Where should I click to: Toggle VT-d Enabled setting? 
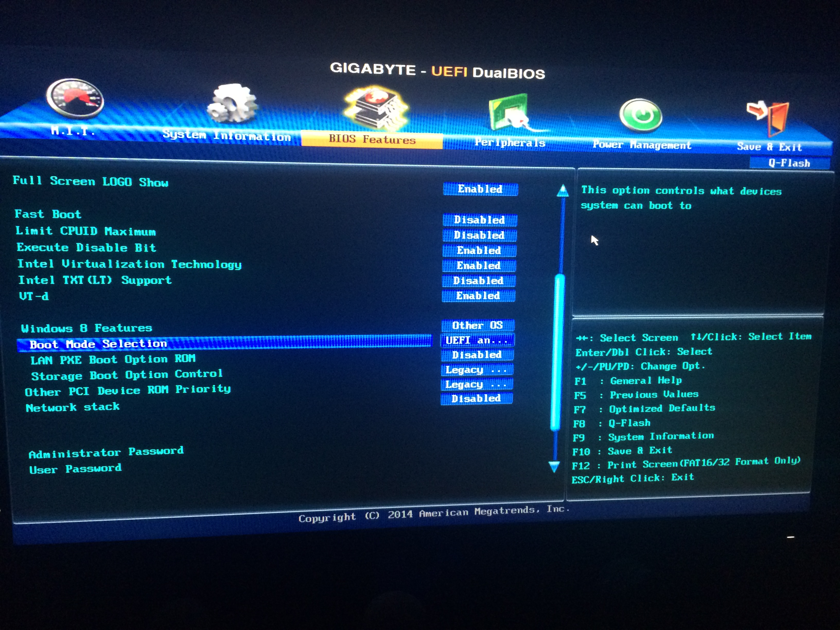[478, 295]
